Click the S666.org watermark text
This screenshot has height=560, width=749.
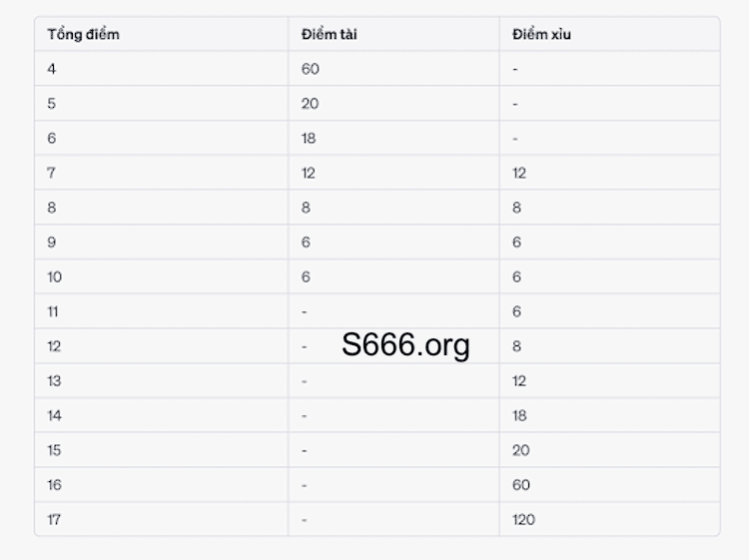pos(405,344)
